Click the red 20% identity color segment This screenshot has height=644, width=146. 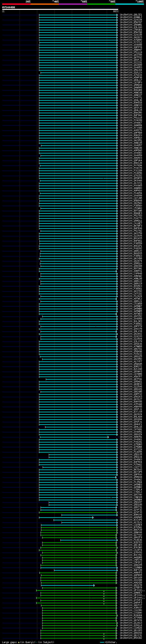click(x=16, y=4)
